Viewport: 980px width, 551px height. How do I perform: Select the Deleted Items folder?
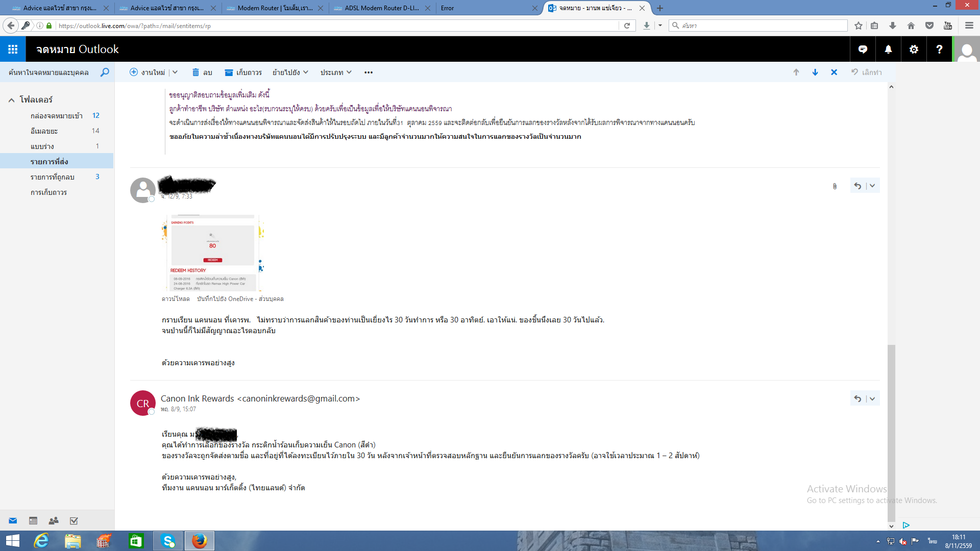coord(52,177)
